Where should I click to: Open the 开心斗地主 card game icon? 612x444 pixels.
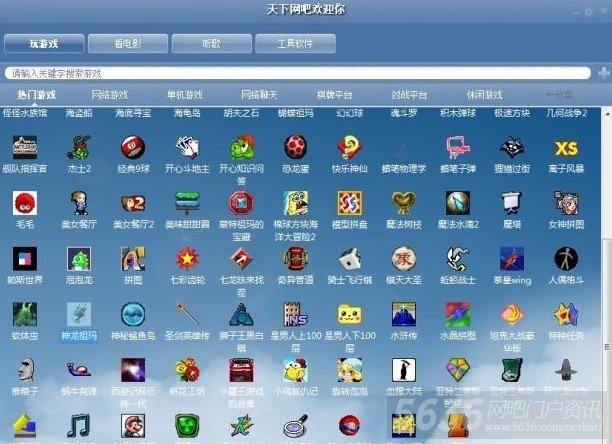187,147
